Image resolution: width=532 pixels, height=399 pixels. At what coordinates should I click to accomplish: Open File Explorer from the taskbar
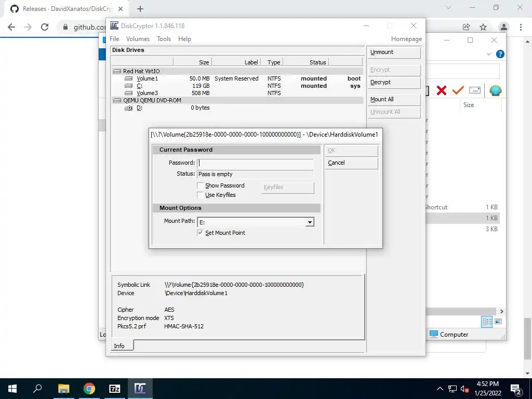63,389
